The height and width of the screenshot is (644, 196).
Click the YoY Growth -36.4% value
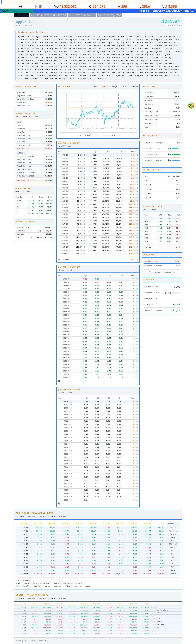coord(134,260)
